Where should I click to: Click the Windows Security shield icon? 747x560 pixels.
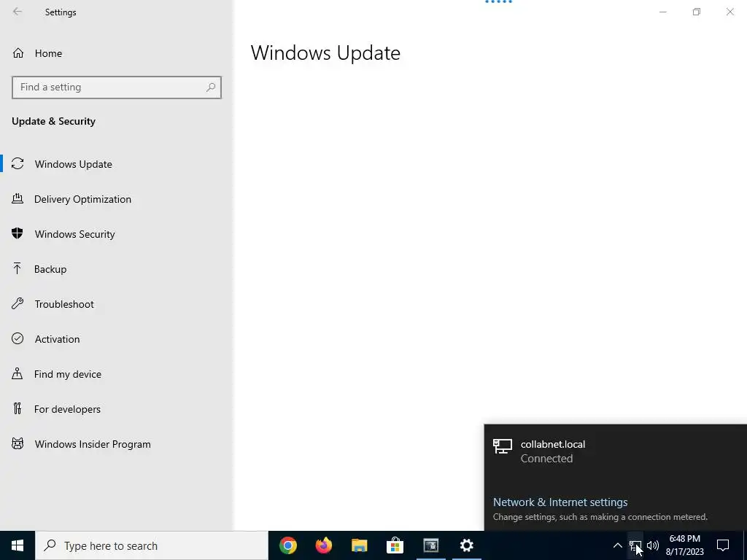18,233
